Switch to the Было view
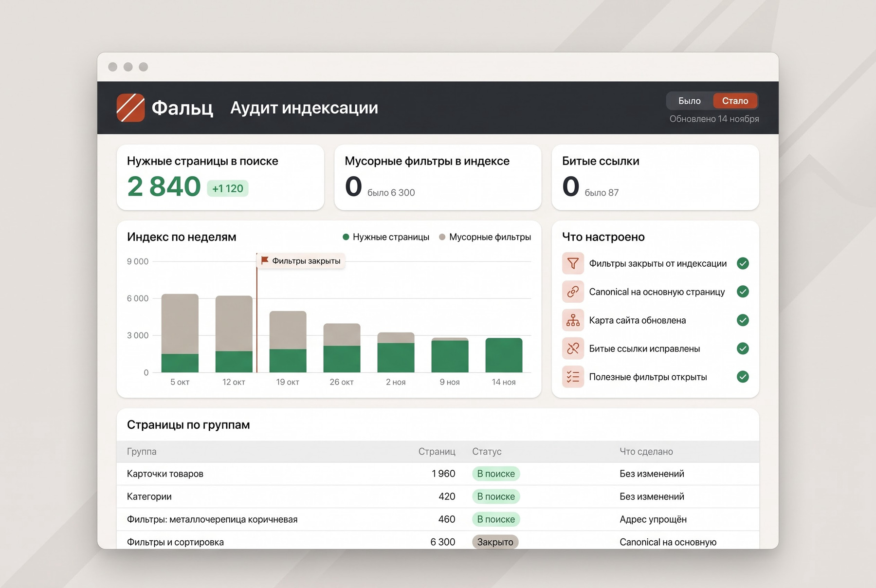The height and width of the screenshot is (588, 876). (x=690, y=101)
